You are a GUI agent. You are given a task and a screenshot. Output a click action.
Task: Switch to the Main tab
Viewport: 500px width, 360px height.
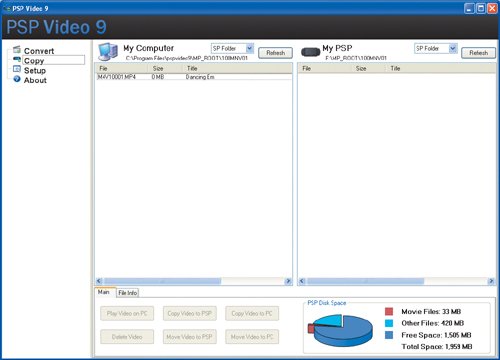tap(104, 292)
